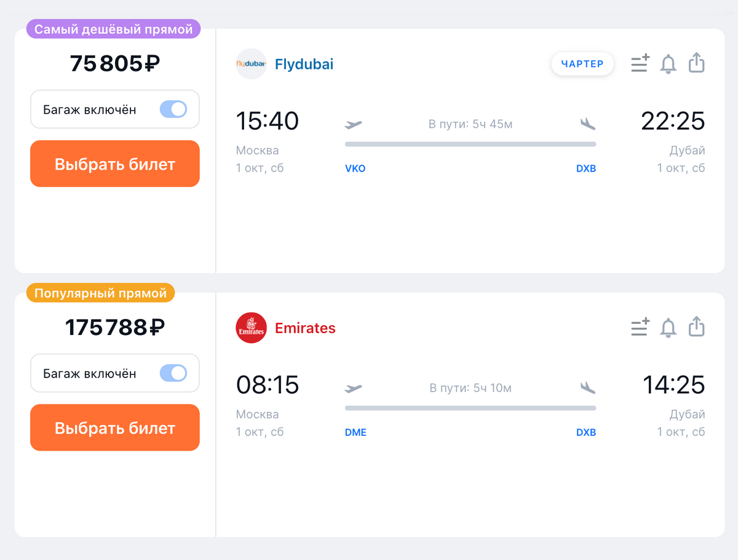Click the ЧАРТЕР badge

[582, 64]
